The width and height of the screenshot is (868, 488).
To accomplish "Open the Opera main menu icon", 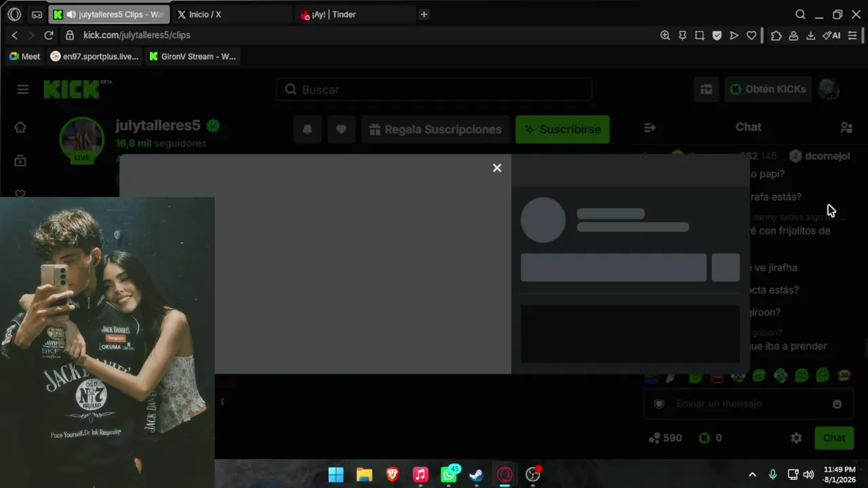I will (14, 14).
